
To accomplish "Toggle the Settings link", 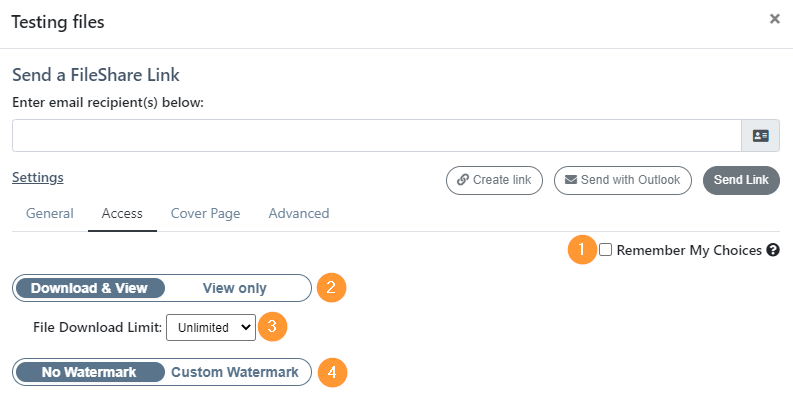I will coord(38,177).
